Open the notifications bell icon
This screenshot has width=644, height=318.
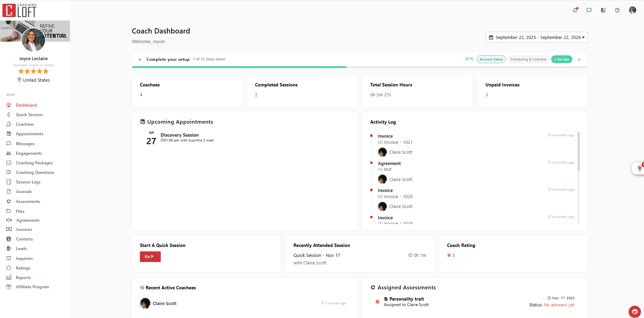click(x=575, y=10)
